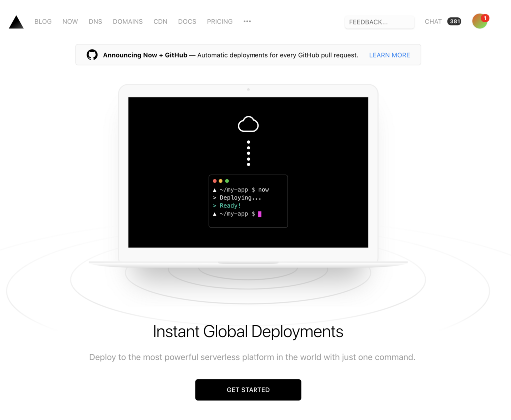The width and height of the screenshot is (511, 420).
Task: Visit the DOCS section
Action: (187, 22)
